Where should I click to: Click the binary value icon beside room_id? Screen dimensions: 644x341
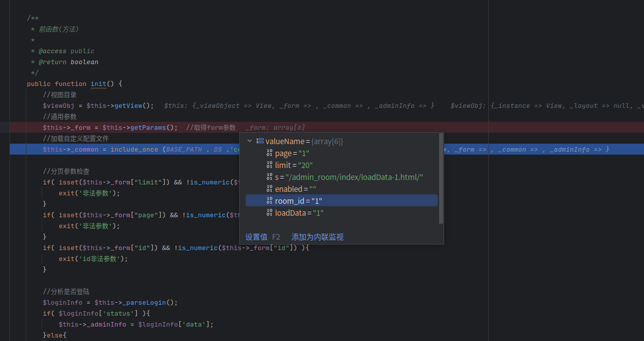click(x=270, y=200)
